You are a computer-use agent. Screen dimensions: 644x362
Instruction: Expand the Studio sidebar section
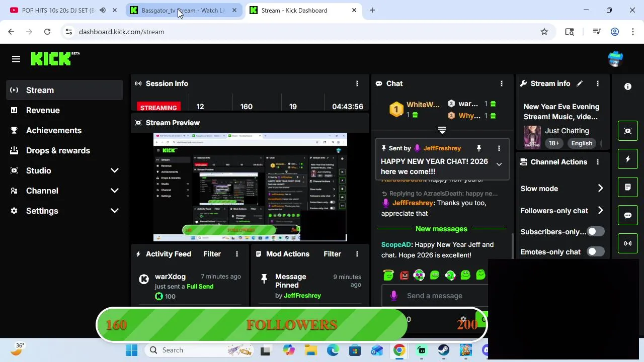[x=115, y=170]
